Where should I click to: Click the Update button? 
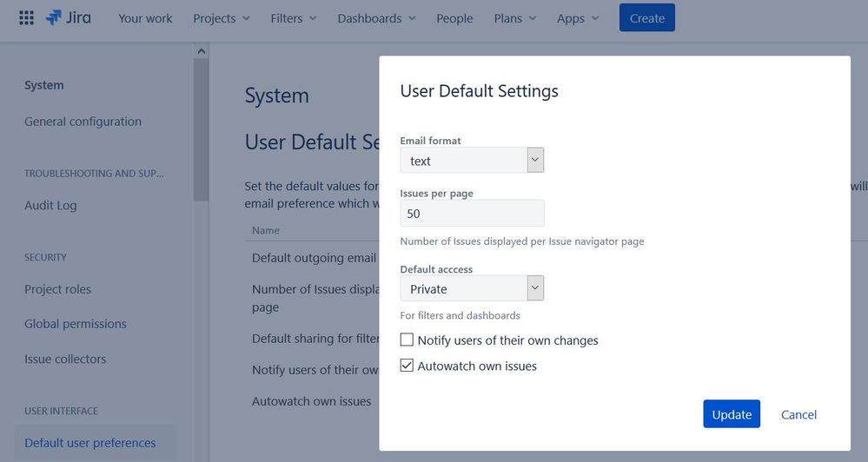coord(732,414)
